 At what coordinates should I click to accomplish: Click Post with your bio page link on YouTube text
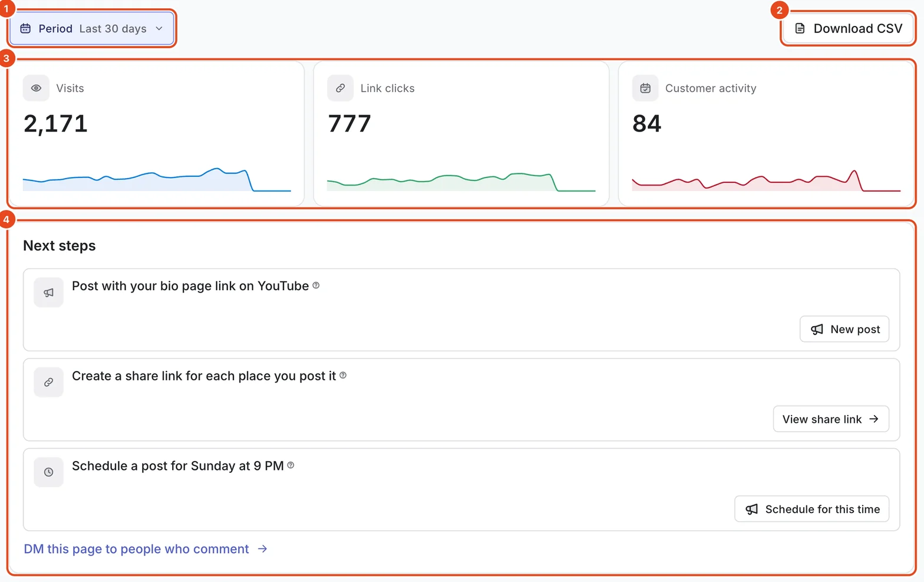(190, 286)
